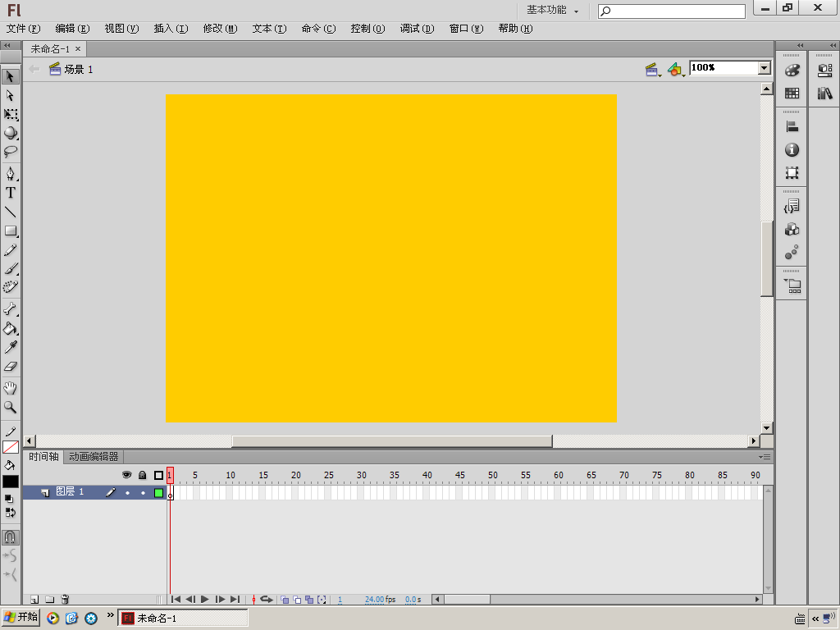
Task: Select the Pen tool
Action: (10, 174)
